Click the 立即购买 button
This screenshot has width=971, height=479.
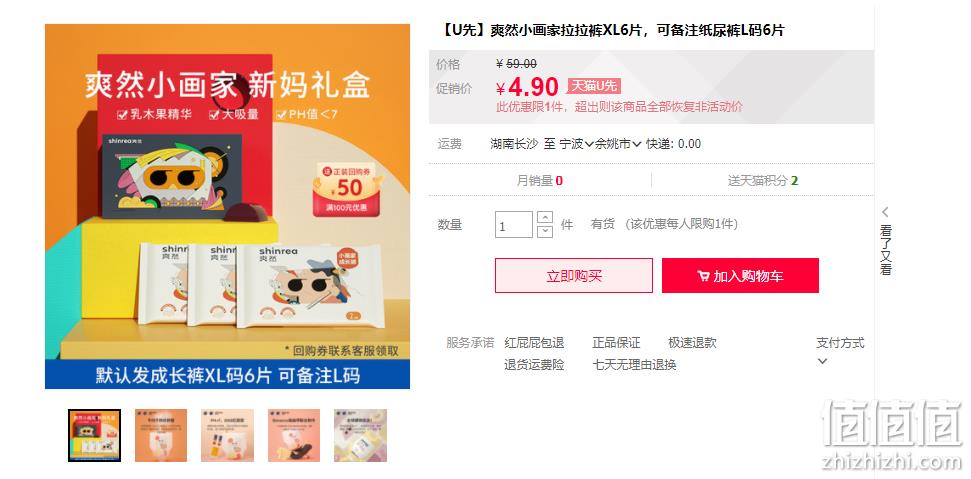(573, 275)
